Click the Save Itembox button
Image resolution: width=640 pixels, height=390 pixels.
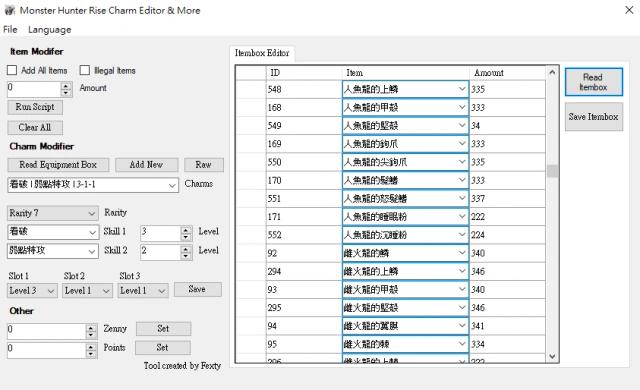594,117
